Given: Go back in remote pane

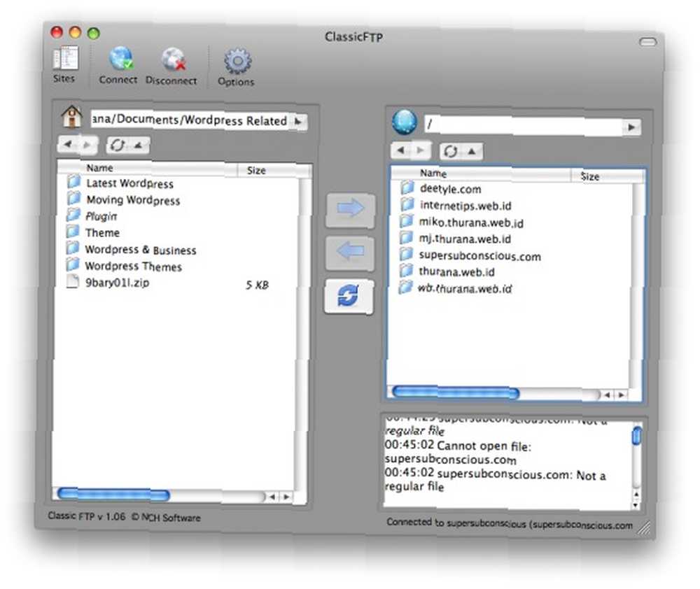Looking at the screenshot, I should click(401, 150).
